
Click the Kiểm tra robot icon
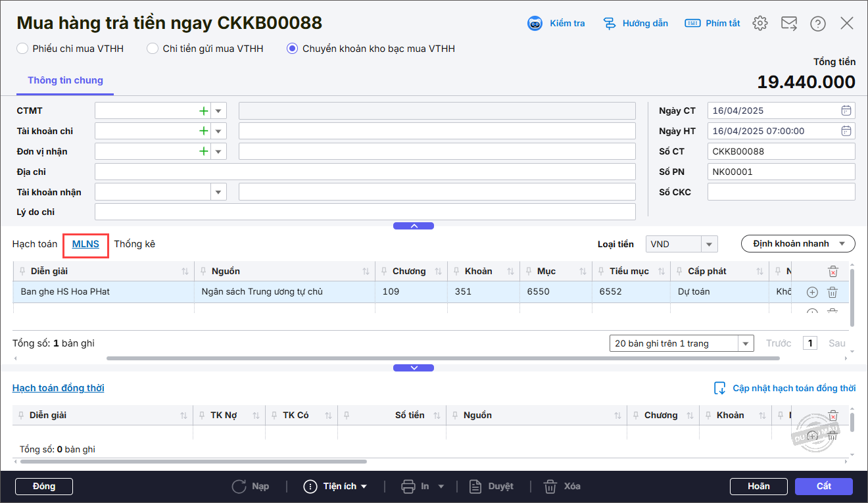click(x=535, y=24)
